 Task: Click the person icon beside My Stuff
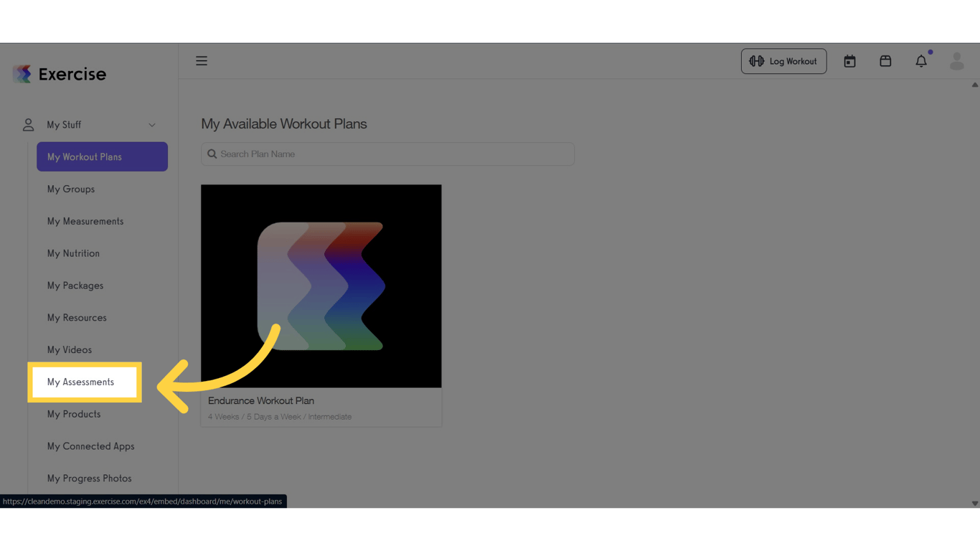tap(28, 124)
